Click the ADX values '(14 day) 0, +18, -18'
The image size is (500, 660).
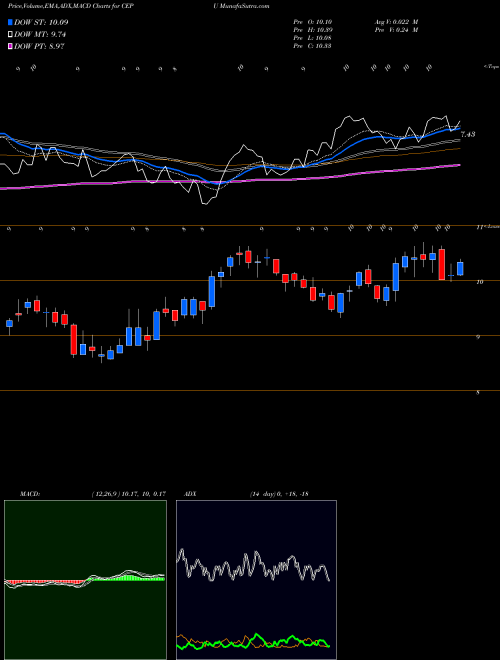pyautogui.click(x=279, y=494)
